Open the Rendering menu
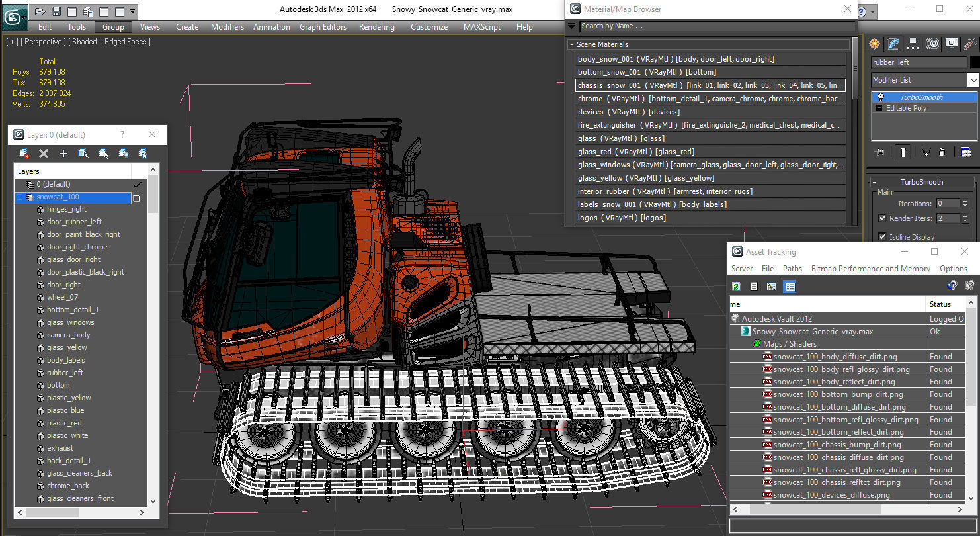The image size is (980, 536). (377, 27)
